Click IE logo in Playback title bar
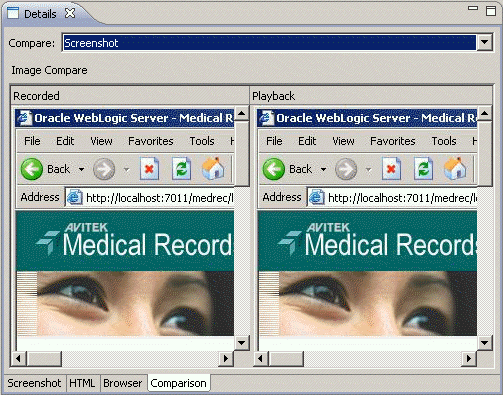Image resolution: width=503 pixels, height=395 pixels. click(x=266, y=118)
